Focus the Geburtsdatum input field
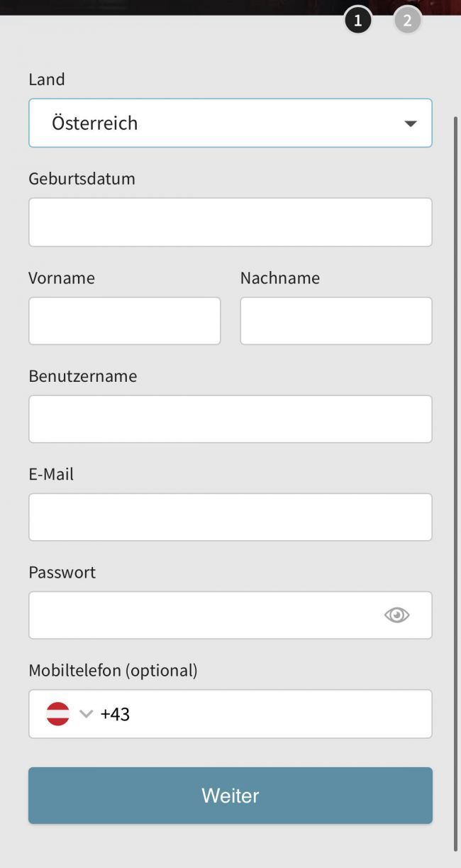The image size is (461, 868). [x=230, y=222]
